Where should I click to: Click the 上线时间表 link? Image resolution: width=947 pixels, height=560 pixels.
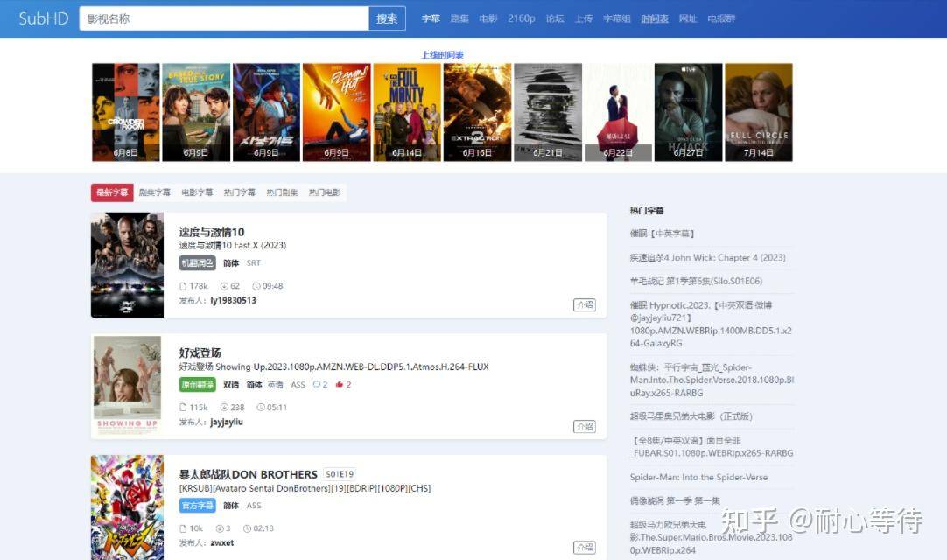(x=442, y=55)
